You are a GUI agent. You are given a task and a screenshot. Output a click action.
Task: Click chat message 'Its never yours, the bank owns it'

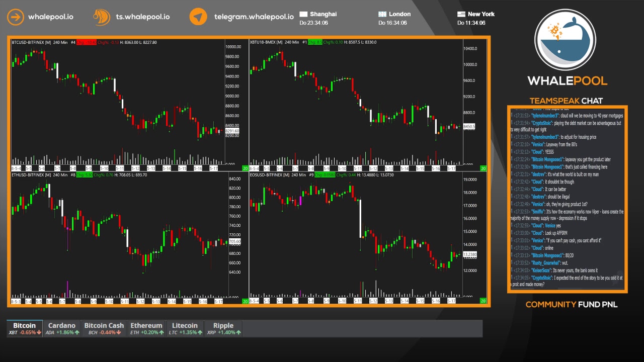click(575, 270)
